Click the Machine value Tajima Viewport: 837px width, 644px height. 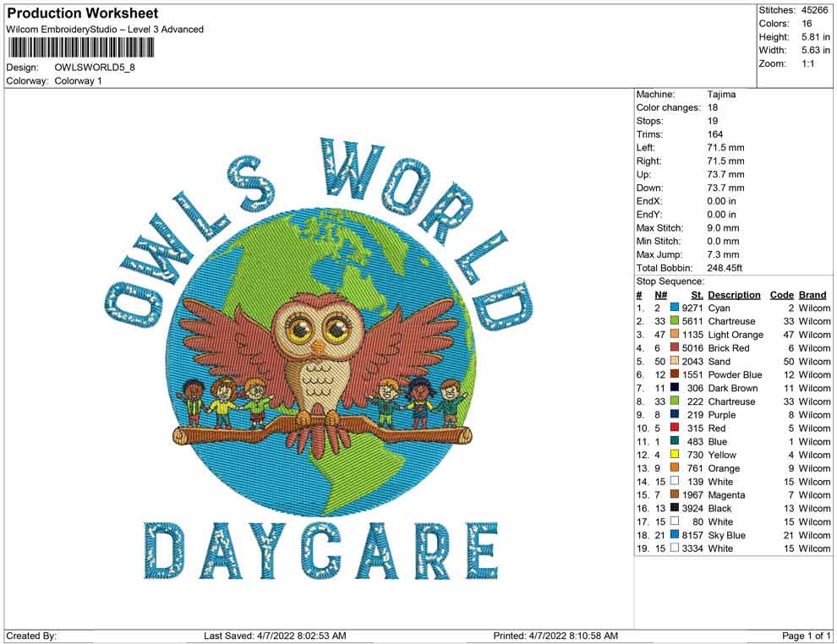pos(720,95)
